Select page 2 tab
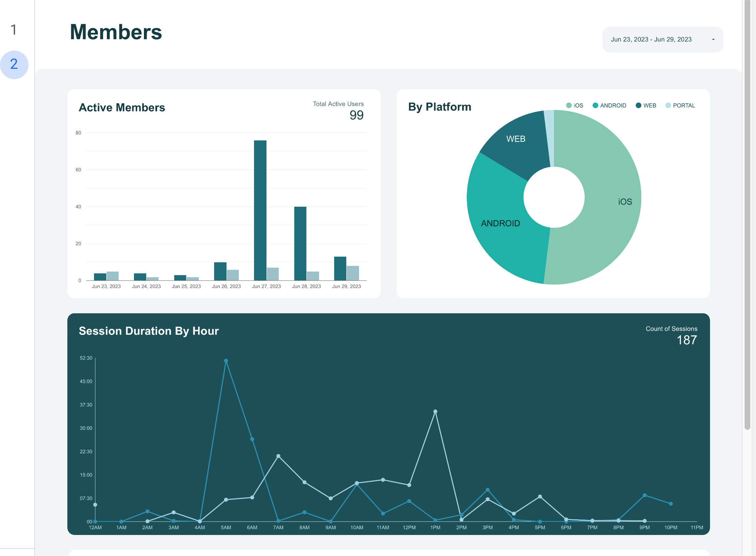 14,65
